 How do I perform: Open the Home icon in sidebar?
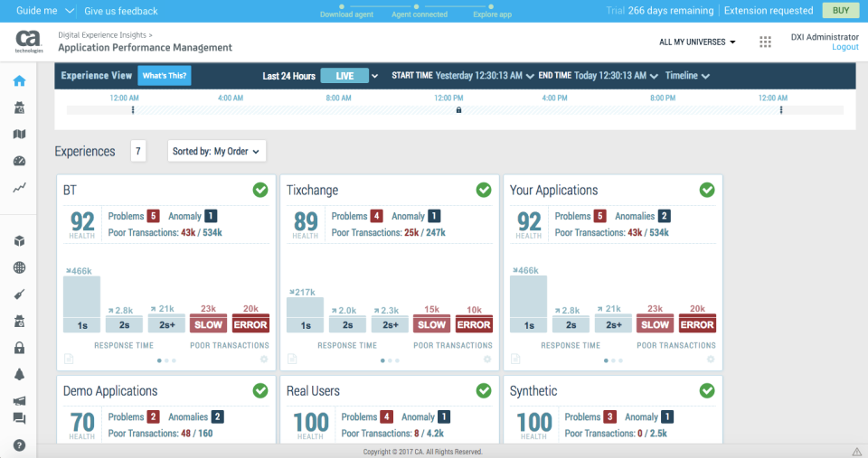tap(19, 80)
